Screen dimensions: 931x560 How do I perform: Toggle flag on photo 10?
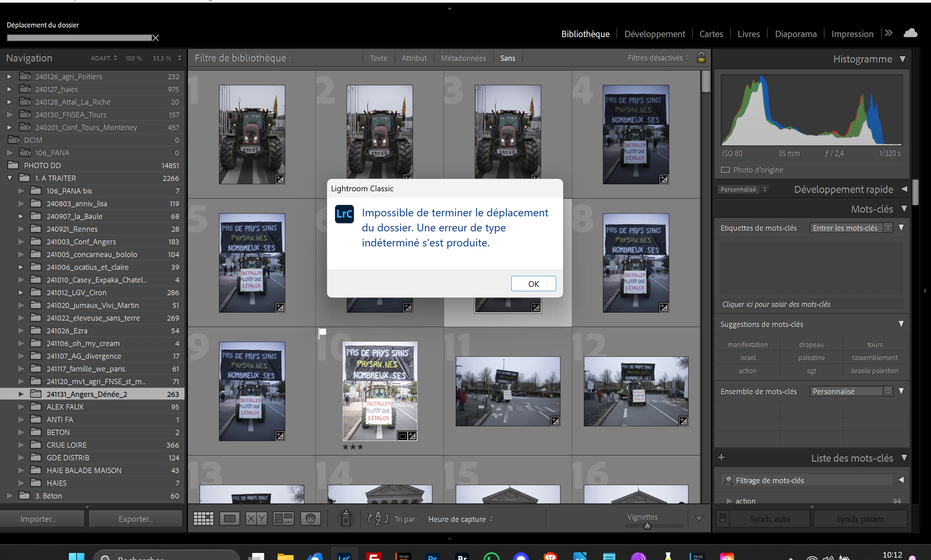(x=322, y=332)
